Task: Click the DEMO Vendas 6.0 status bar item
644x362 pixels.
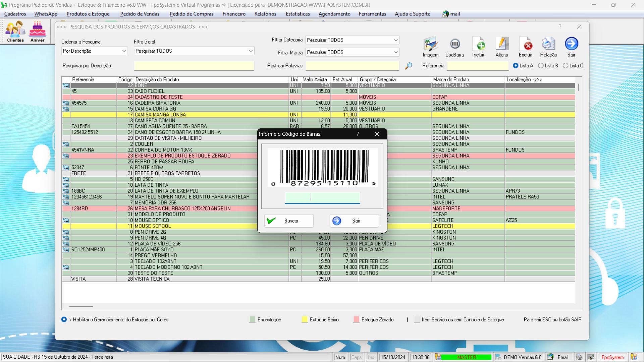Action: pos(519,357)
